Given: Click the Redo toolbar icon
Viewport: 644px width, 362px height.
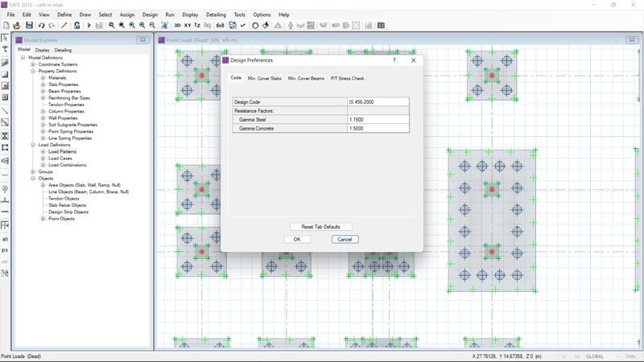Looking at the screenshot, I should [x=52, y=26].
